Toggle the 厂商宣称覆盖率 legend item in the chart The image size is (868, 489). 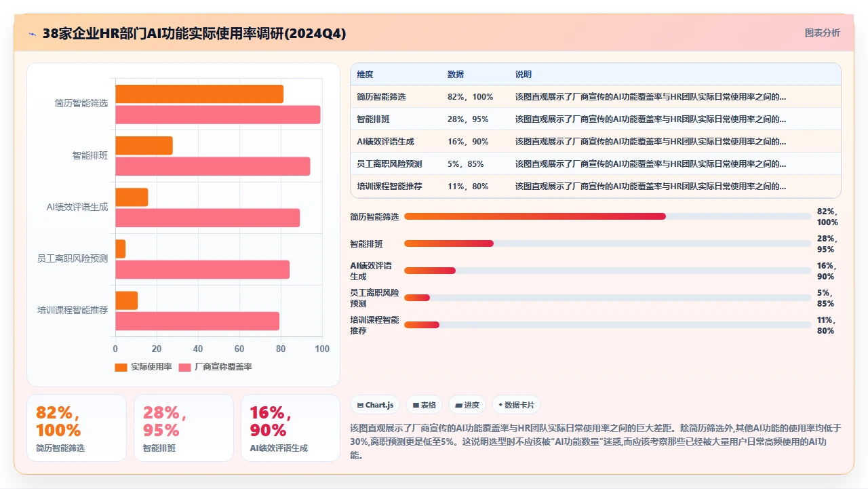(x=215, y=367)
